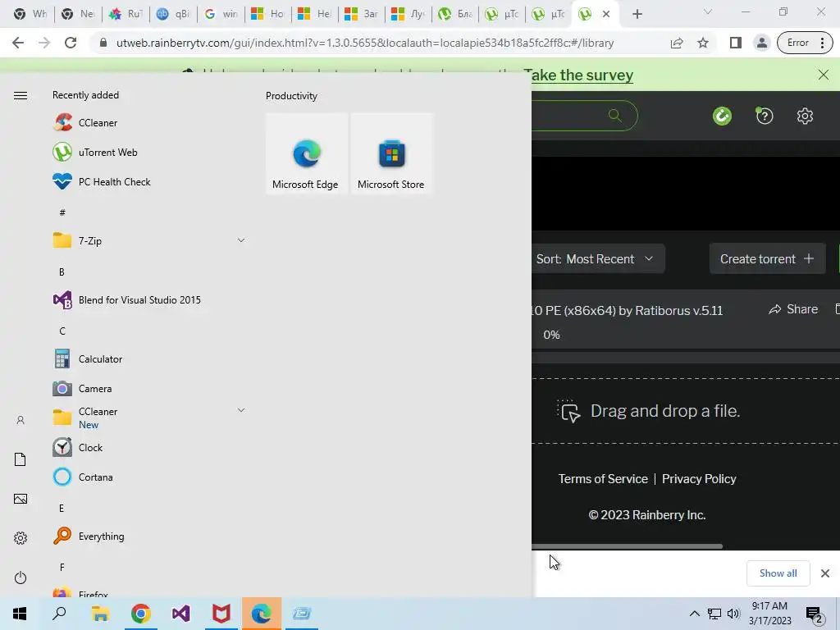
Task: Click Create torrent button
Action: [x=767, y=258]
